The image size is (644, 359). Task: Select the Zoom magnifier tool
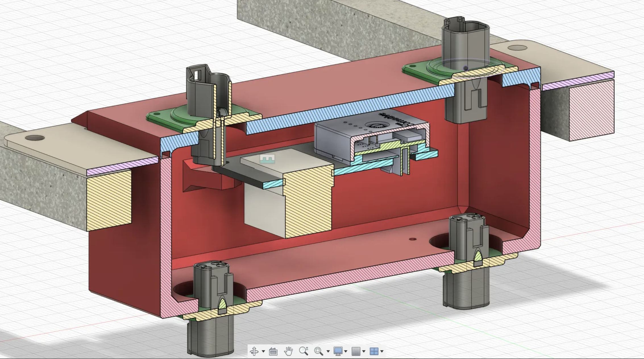click(304, 351)
